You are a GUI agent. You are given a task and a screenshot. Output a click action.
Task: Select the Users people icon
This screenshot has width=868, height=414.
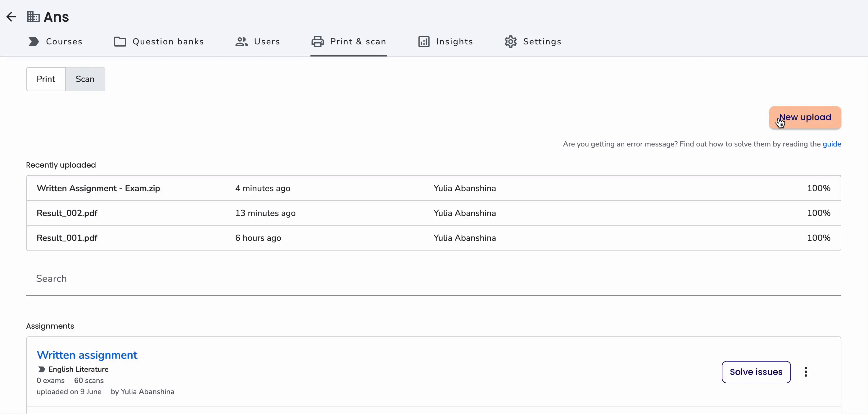242,42
